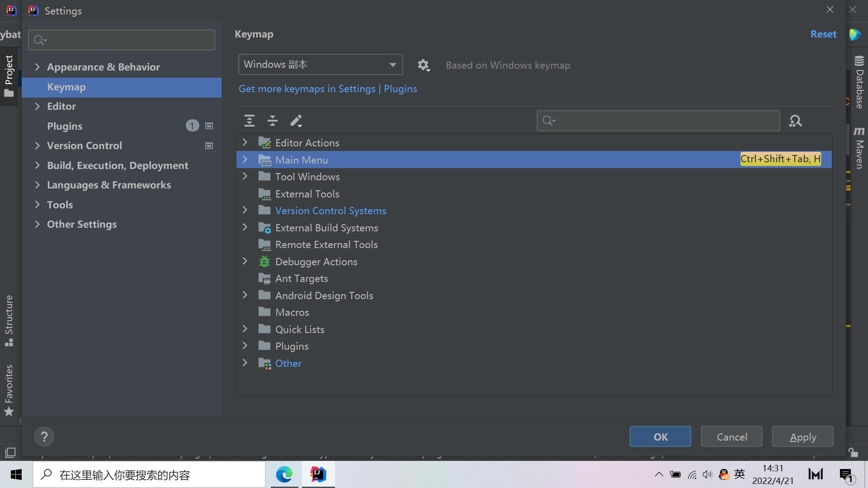Click Microsoft Edge in the taskbar
Screen dimensions: 868x488
point(284,474)
